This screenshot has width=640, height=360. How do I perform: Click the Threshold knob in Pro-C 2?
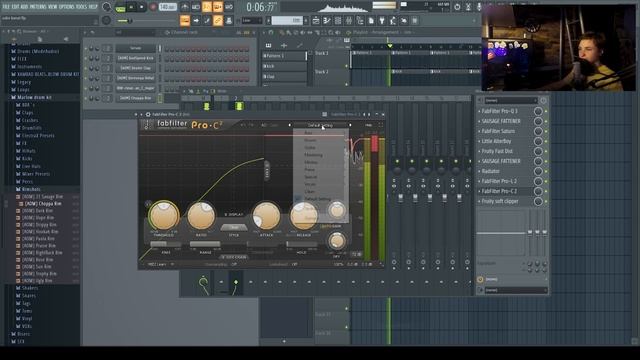click(x=163, y=216)
